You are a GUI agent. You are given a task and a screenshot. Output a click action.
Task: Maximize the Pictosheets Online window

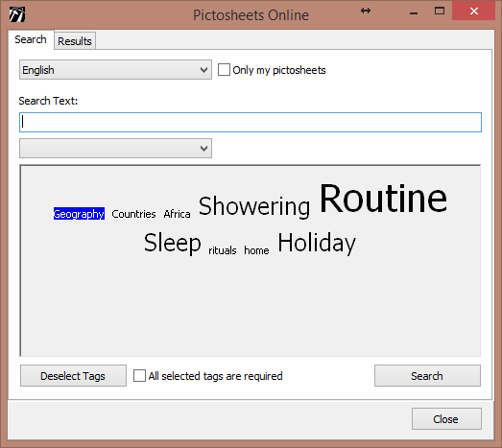click(440, 11)
